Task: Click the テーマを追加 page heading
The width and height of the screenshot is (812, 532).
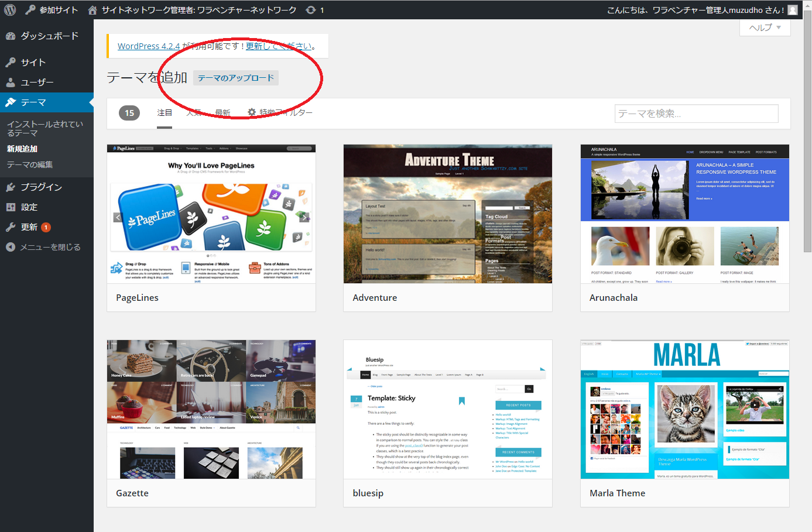Action: pos(147,78)
